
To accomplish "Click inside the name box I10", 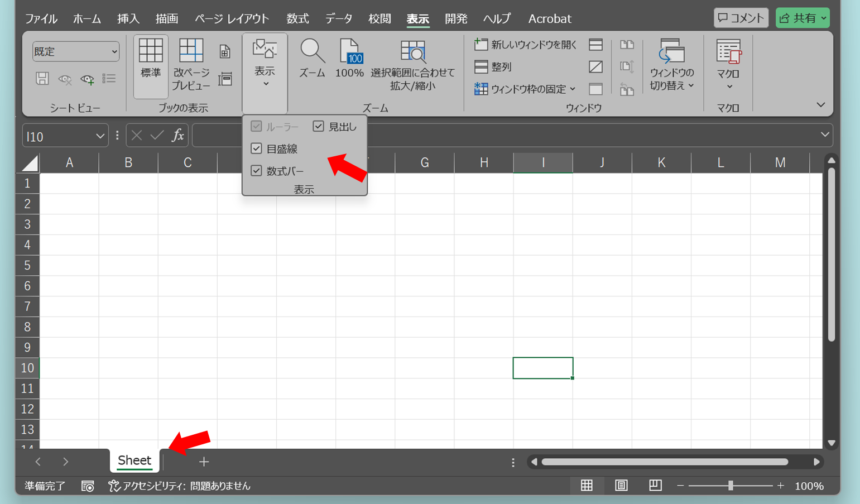I will tap(58, 136).
